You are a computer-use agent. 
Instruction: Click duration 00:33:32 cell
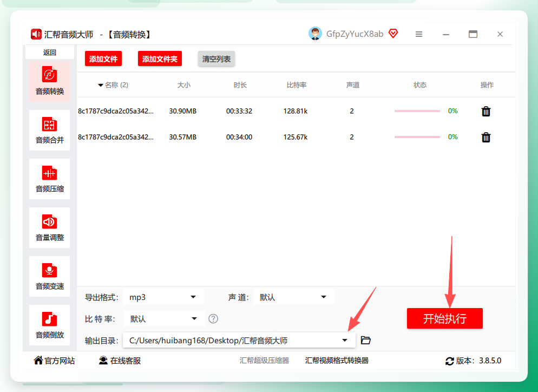[239, 111]
